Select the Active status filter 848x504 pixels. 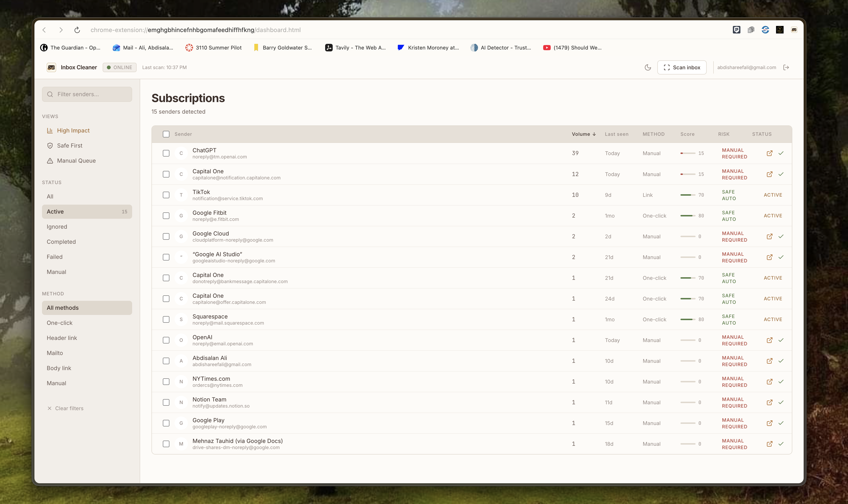pyautogui.click(x=87, y=211)
